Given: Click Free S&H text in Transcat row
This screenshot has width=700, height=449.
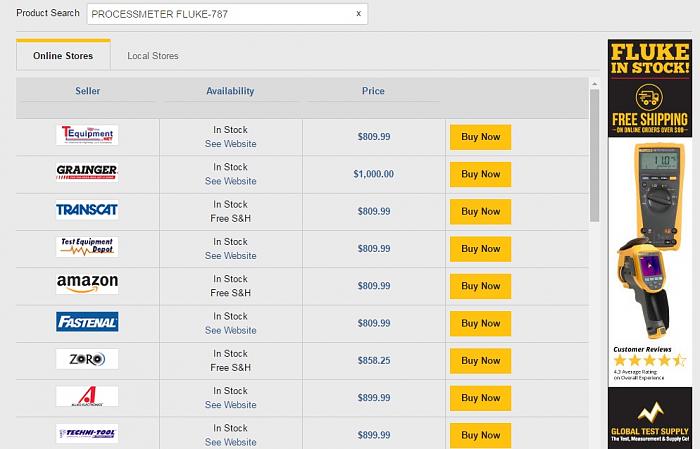Looking at the screenshot, I should [230, 218].
